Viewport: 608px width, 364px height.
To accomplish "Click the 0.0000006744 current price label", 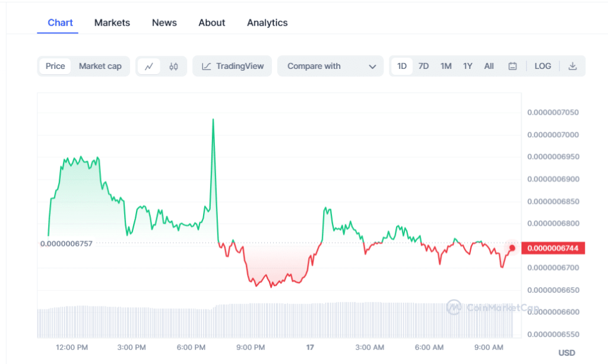I will [553, 248].
